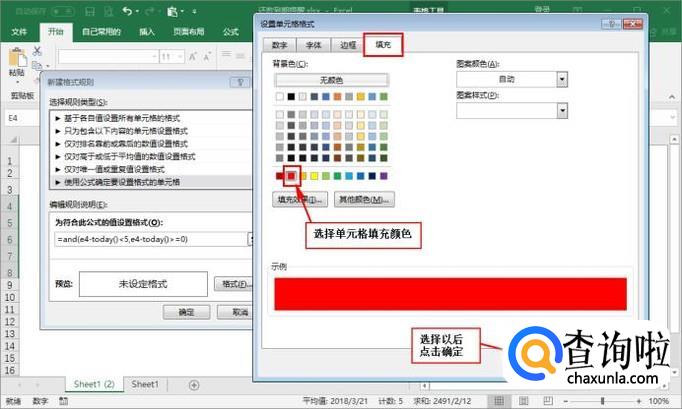Switch to the 填充 tab in Format Cells
This screenshot has height=409, width=682.
pos(383,44)
